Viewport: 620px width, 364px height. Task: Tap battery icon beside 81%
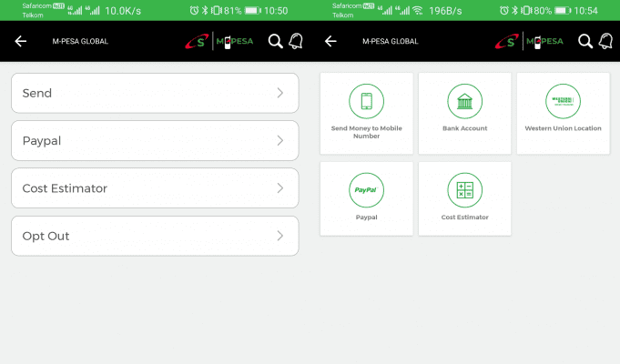(x=253, y=10)
